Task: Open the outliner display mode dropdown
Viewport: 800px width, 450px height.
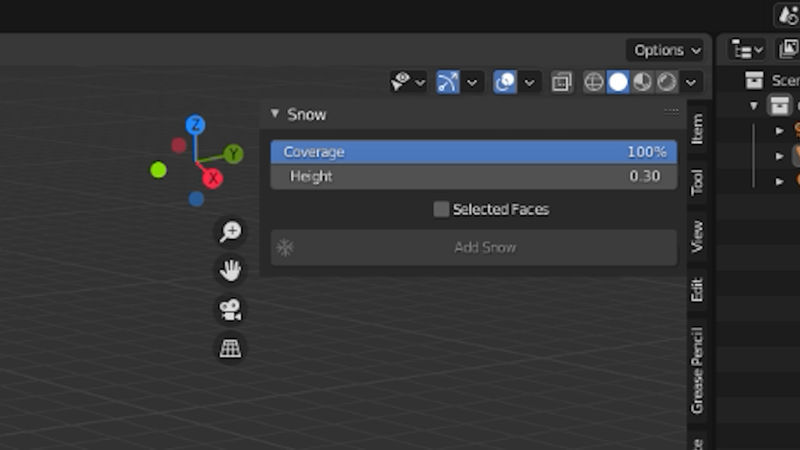Action: tap(746, 49)
